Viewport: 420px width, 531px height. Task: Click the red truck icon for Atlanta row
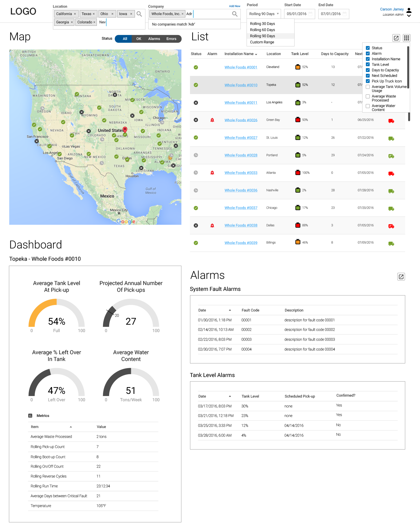(x=391, y=174)
